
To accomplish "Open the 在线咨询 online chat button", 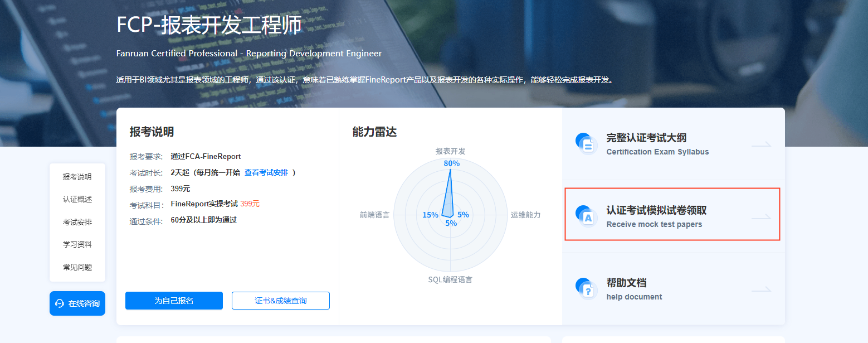I will 77,303.
